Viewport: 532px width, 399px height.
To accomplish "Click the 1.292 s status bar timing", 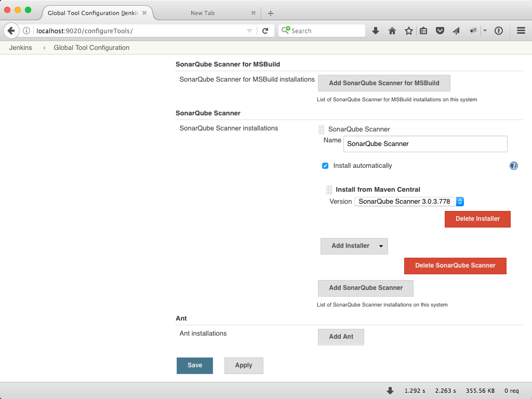I will [415, 391].
